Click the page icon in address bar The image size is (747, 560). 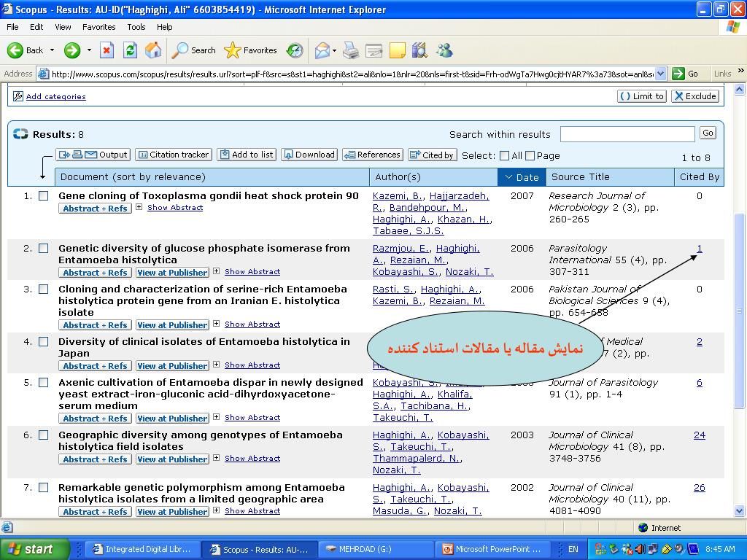click(43, 74)
